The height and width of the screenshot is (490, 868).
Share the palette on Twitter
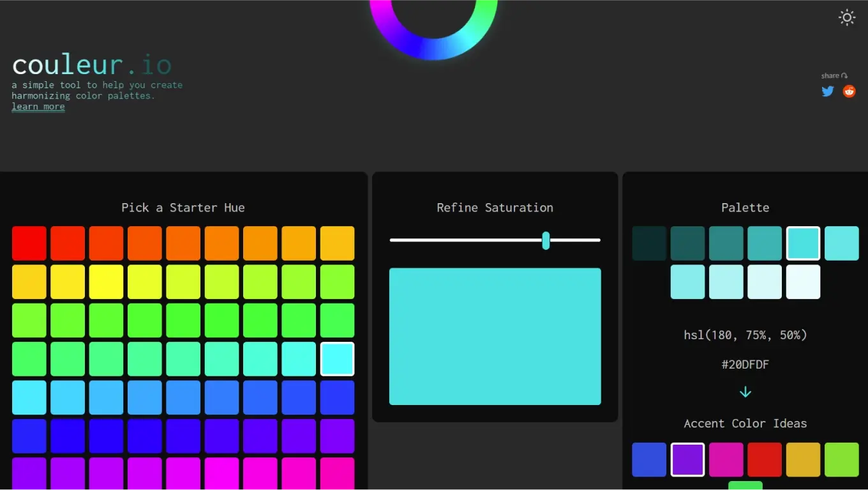coord(828,91)
